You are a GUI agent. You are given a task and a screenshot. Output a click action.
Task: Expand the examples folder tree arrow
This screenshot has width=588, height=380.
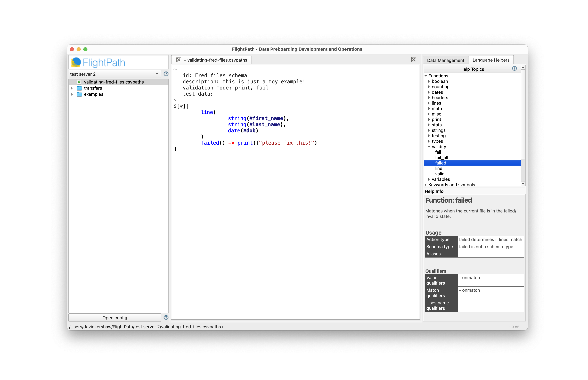tap(72, 94)
